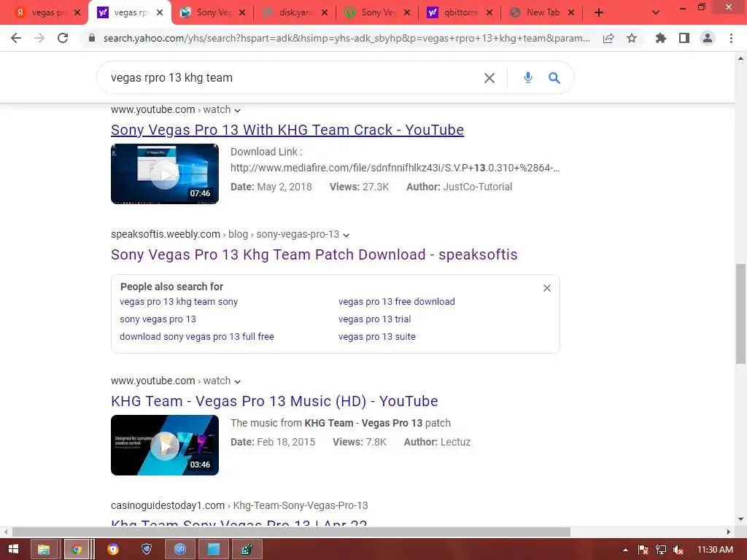Clear the Yahoo search box text
Image resolution: width=747 pixels, height=560 pixels.
click(489, 77)
